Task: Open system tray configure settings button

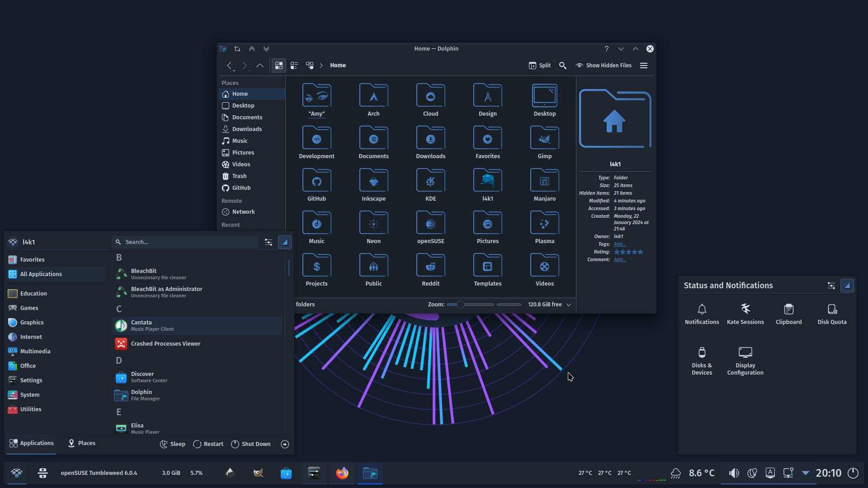Action: point(831,286)
